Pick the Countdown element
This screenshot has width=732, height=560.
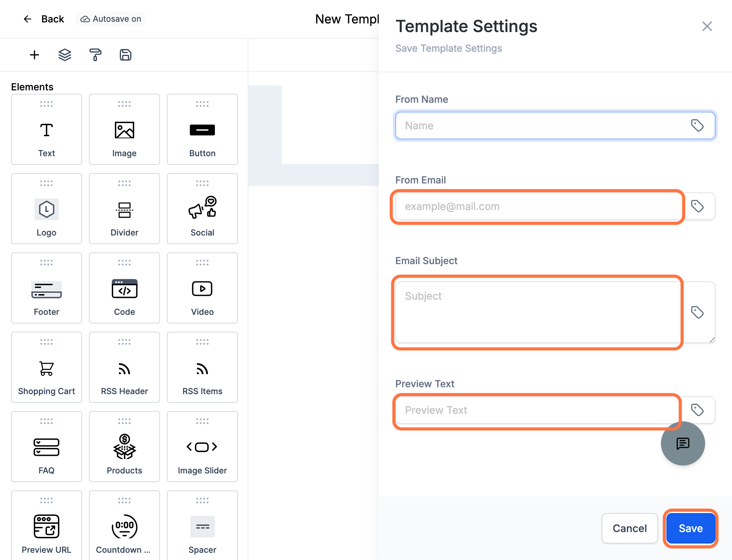(125, 525)
